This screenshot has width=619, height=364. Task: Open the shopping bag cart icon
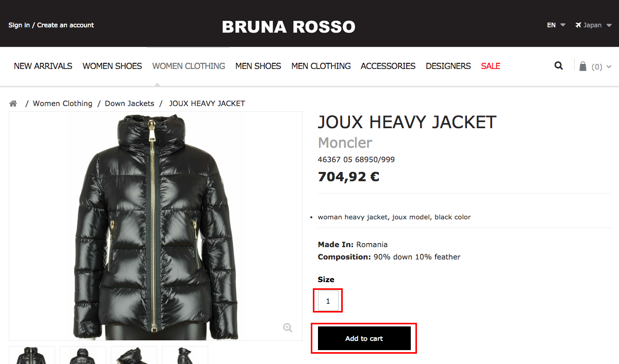click(583, 66)
